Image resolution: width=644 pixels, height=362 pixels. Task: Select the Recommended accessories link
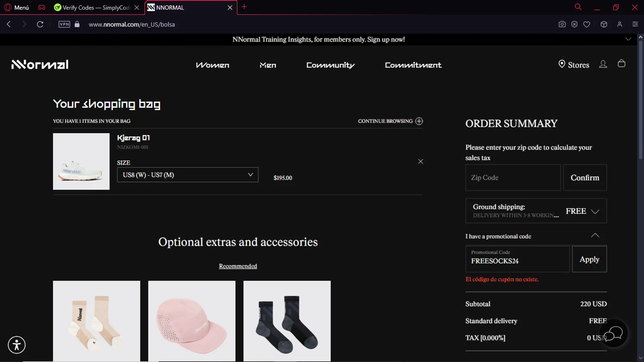(x=238, y=266)
